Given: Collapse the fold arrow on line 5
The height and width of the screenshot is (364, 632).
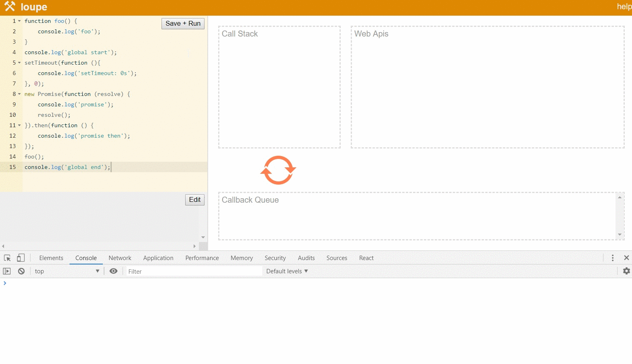Looking at the screenshot, I should click(x=19, y=63).
